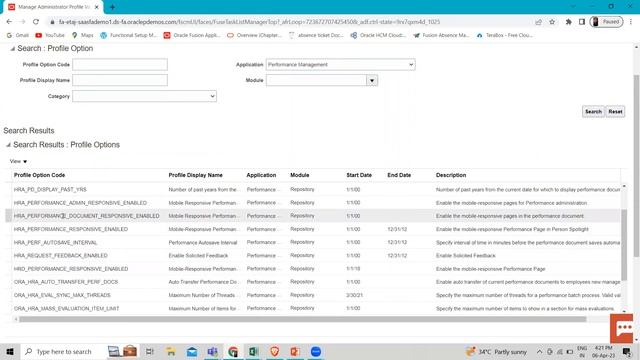
Task: Open Microsoft Teams from the taskbar
Action: [212, 351]
